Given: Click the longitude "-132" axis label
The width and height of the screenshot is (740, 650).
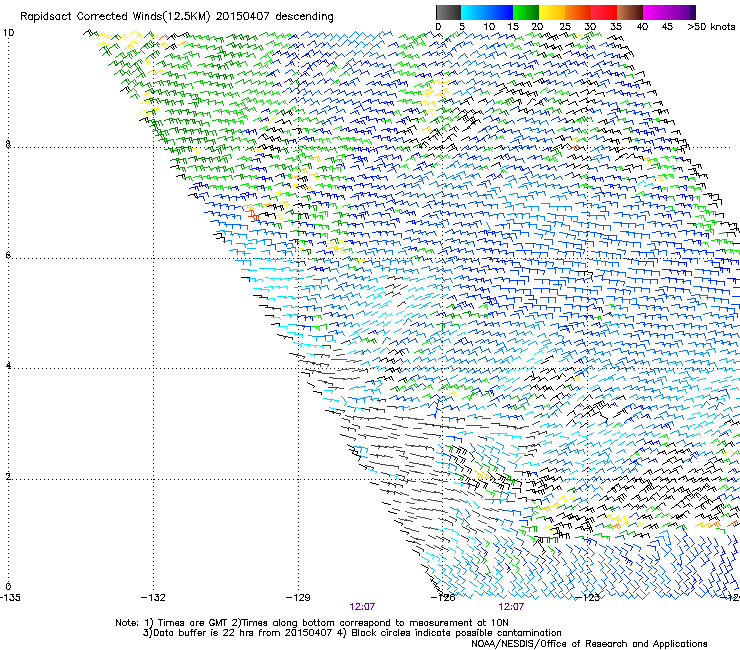Looking at the screenshot, I should pos(153,598).
